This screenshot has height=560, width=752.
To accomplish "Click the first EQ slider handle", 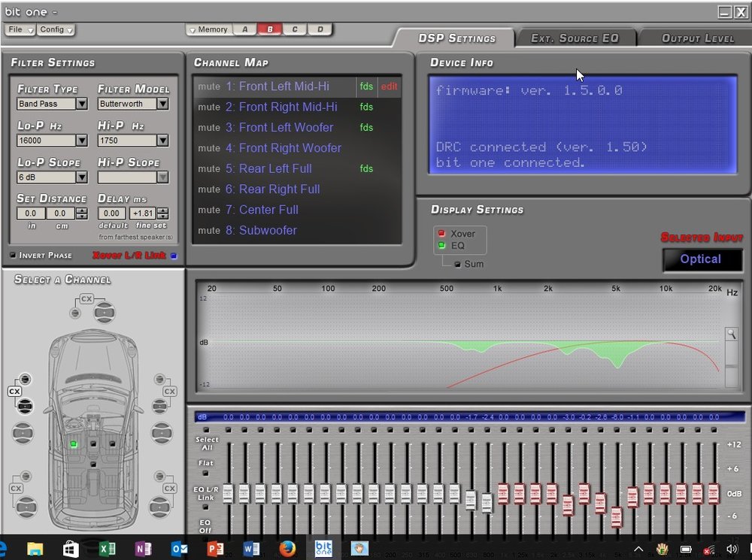I will tap(229, 494).
